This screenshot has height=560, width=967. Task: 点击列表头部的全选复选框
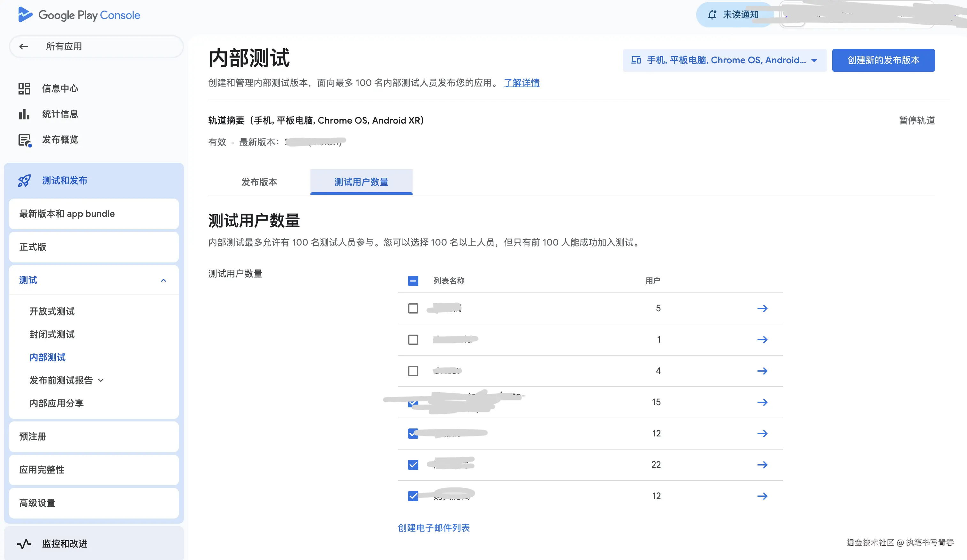(x=413, y=281)
